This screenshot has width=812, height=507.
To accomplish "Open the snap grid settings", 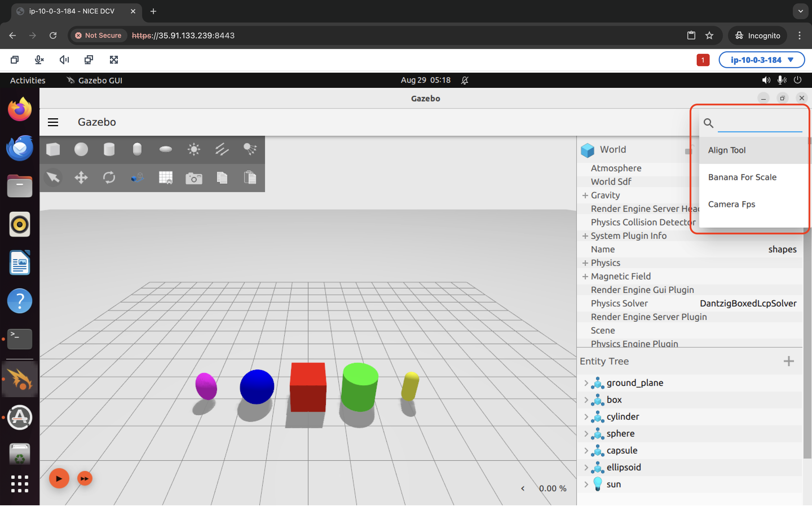I will point(166,178).
